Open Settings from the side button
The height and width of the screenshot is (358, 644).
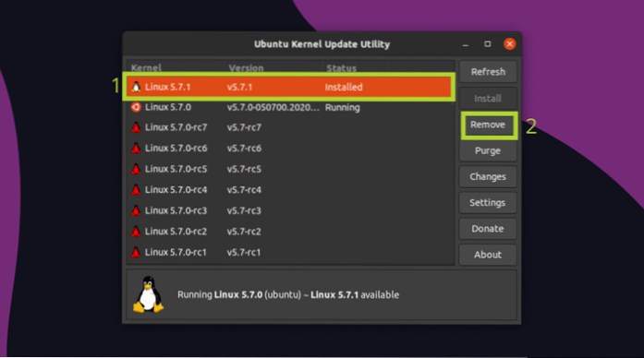point(488,203)
